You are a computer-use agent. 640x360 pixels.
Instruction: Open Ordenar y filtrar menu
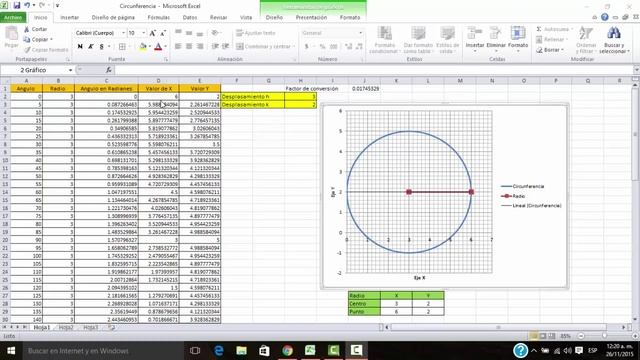click(586, 40)
